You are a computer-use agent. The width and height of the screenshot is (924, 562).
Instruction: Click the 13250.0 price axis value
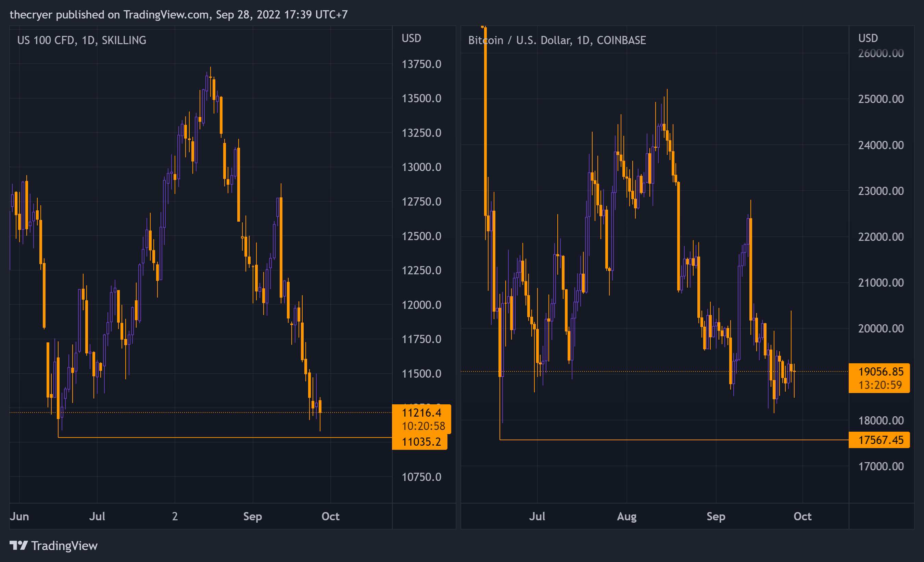click(421, 133)
